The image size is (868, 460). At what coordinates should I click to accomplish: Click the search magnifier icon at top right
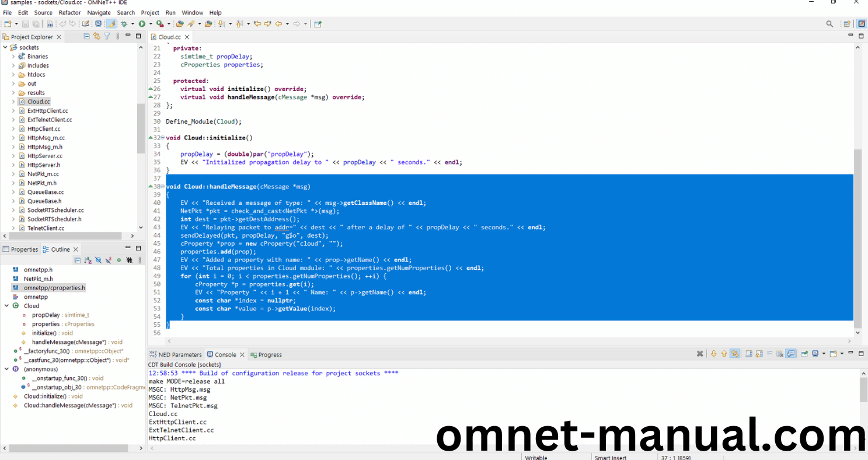pyautogui.click(x=829, y=24)
